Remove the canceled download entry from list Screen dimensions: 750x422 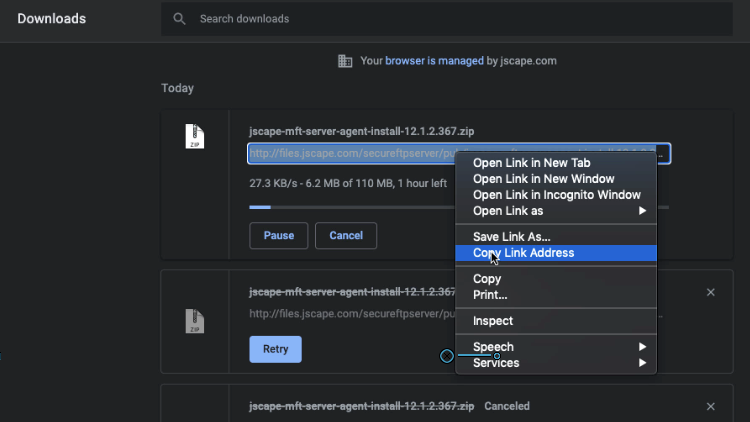click(710, 407)
